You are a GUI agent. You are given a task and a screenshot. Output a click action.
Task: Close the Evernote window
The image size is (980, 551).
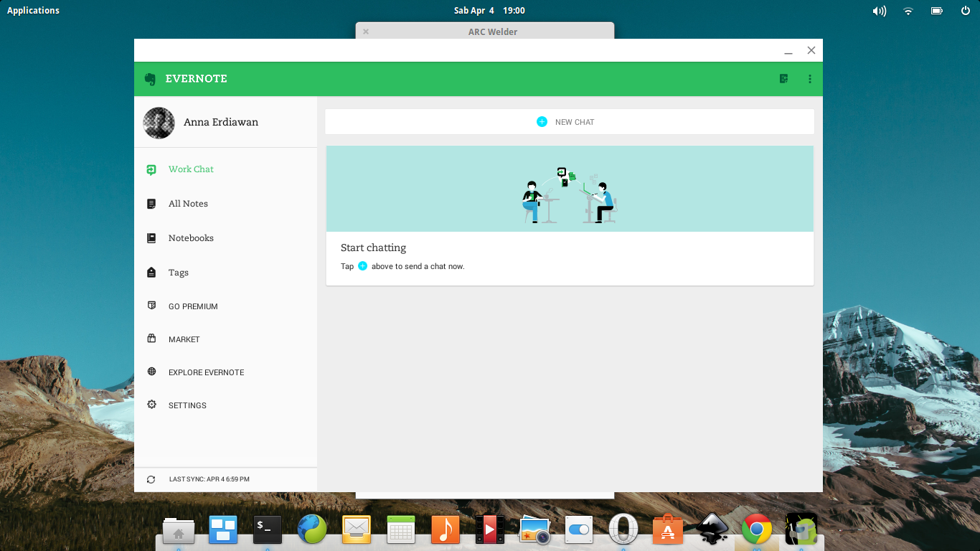(811, 50)
